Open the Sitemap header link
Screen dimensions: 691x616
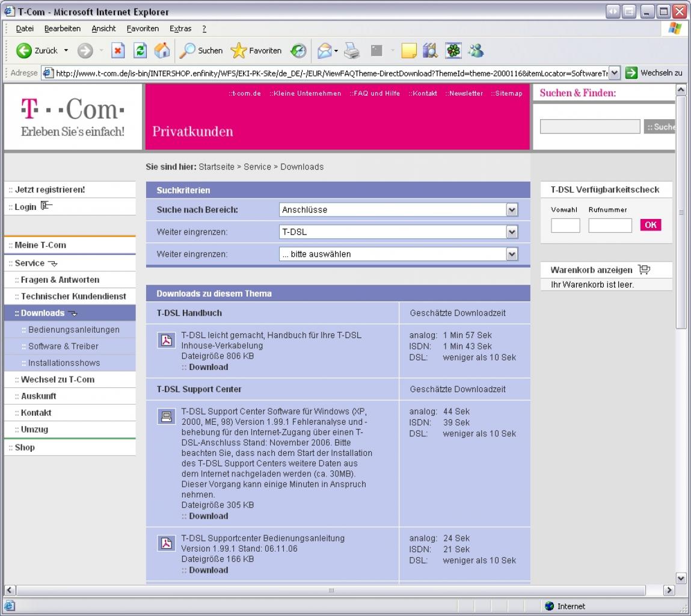(x=507, y=93)
